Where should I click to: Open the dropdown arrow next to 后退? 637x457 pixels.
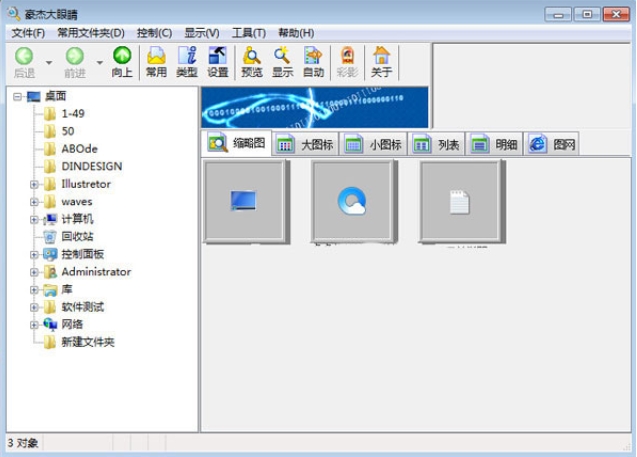(x=49, y=63)
